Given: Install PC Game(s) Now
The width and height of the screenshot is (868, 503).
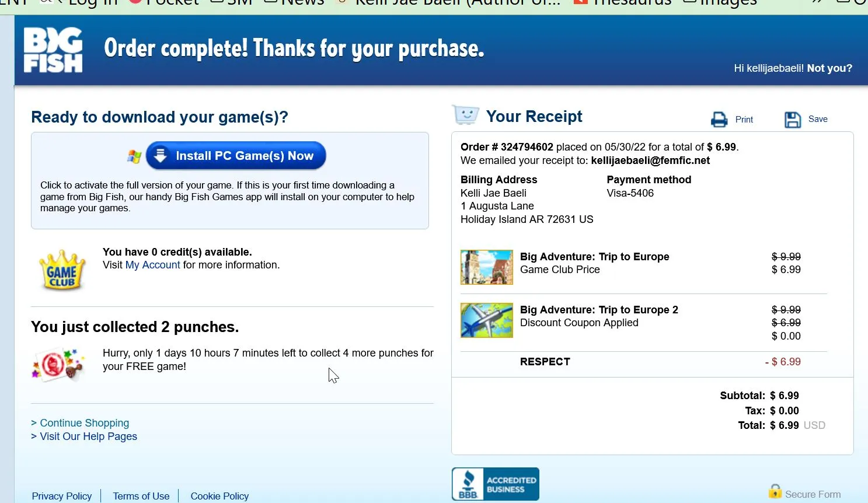Looking at the screenshot, I should coord(236,156).
